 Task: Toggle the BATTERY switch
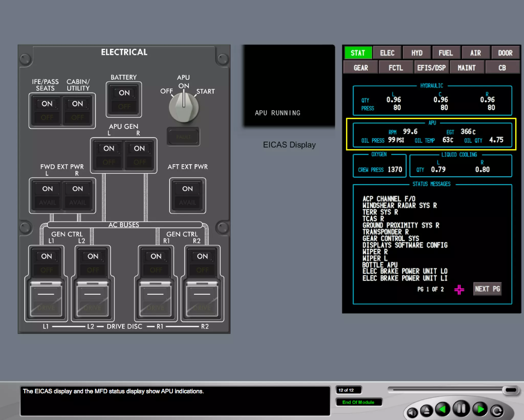[x=124, y=99]
